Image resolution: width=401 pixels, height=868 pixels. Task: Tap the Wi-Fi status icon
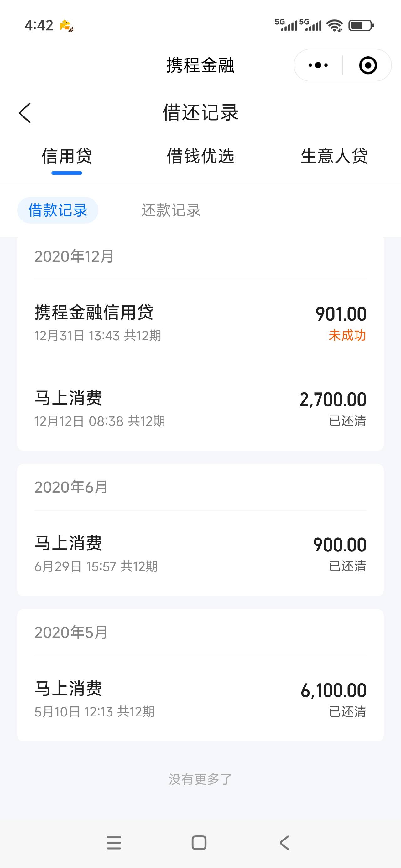335,26
